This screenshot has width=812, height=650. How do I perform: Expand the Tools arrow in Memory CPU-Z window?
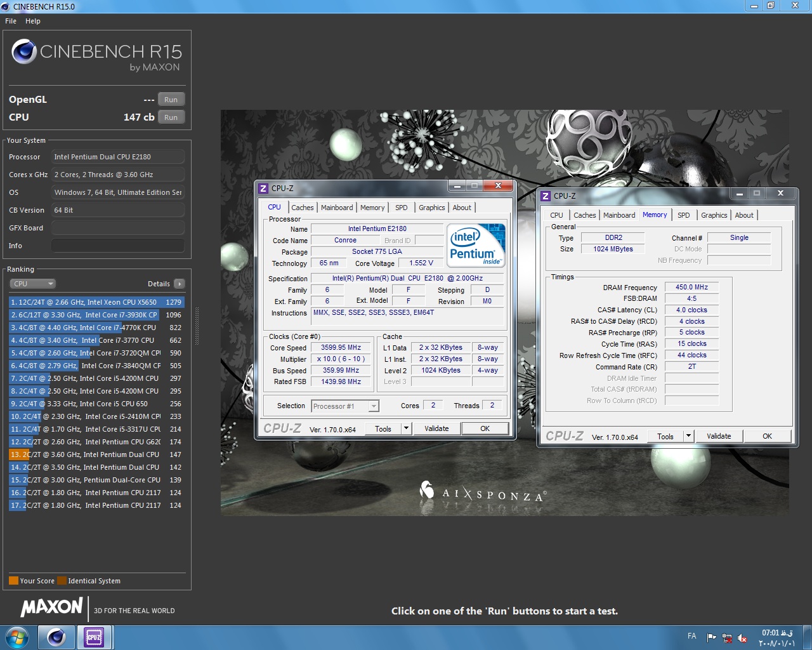(x=688, y=436)
